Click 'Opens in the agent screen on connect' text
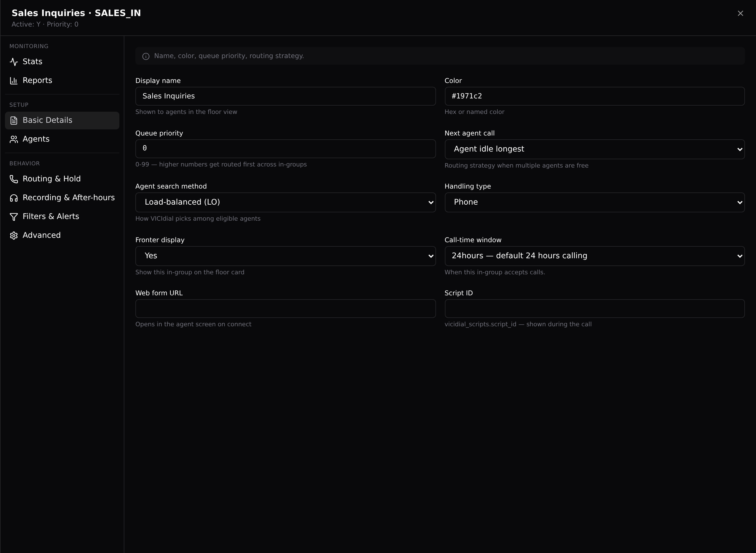 click(193, 324)
